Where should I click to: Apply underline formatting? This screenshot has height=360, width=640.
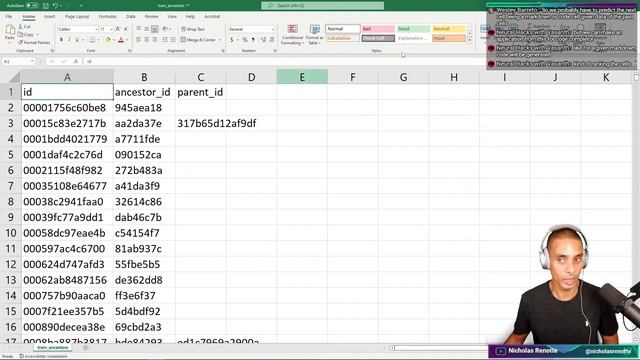[x=77, y=40]
